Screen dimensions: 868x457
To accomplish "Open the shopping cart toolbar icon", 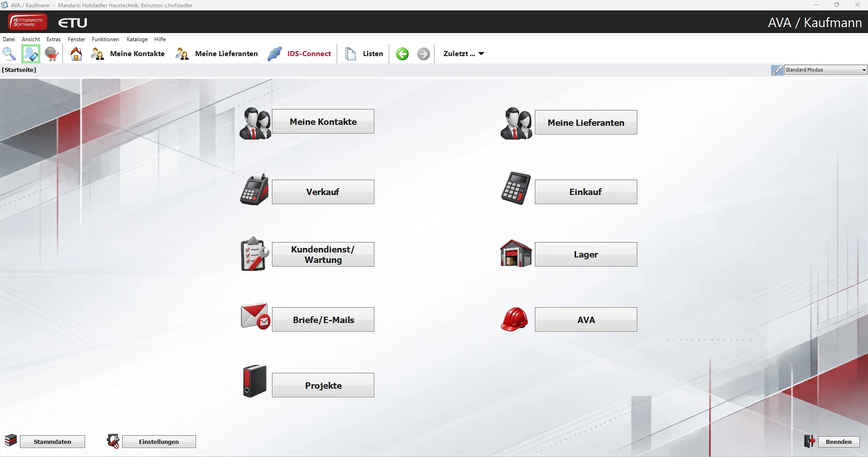I will (x=52, y=54).
